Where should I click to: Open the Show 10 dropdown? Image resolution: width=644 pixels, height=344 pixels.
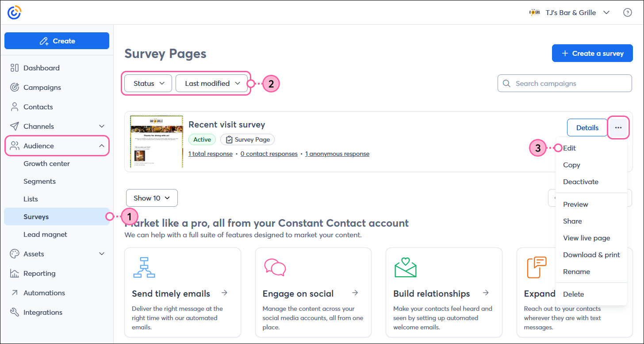[152, 198]
